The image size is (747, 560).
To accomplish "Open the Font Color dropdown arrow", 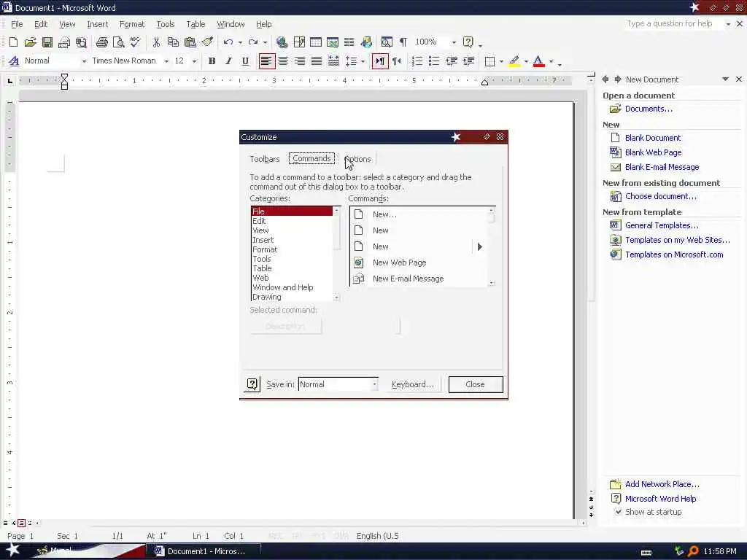I will (551, 61).
